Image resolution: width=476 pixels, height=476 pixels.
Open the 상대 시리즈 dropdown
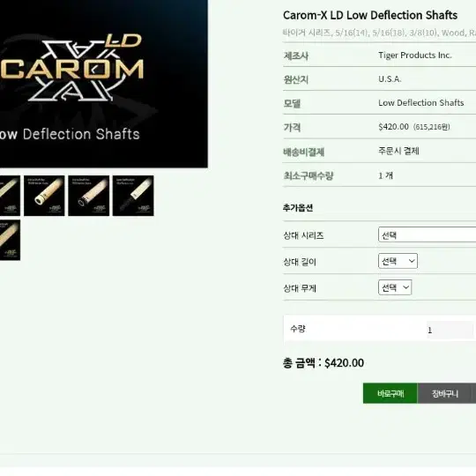428,234
